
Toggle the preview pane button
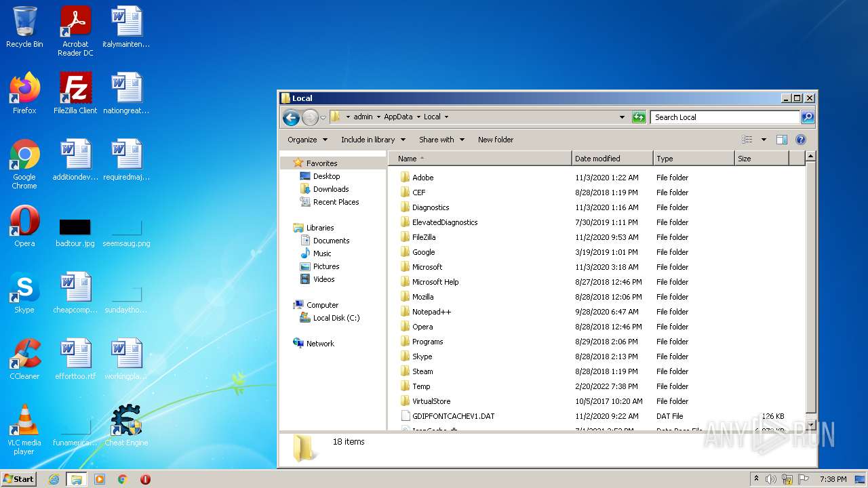tap(782, 140)
